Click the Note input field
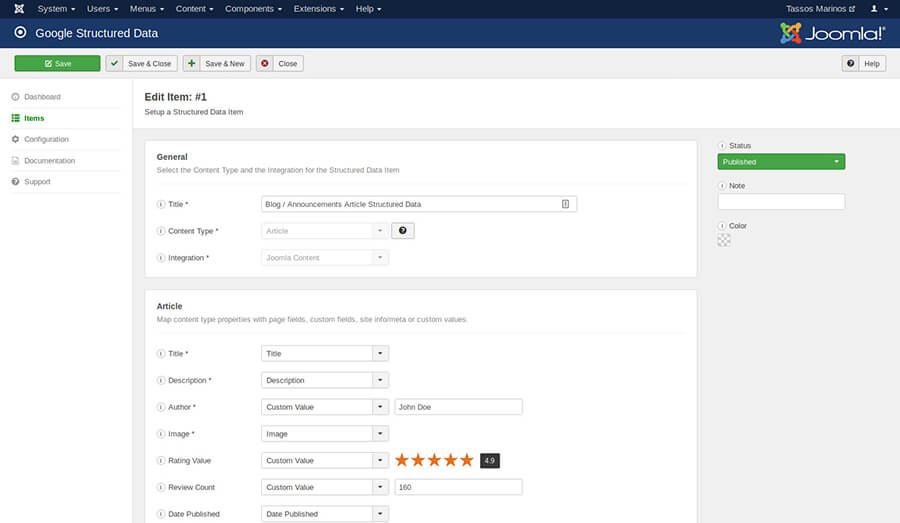Viewport: 900px width, 523px height. [781, 202]
